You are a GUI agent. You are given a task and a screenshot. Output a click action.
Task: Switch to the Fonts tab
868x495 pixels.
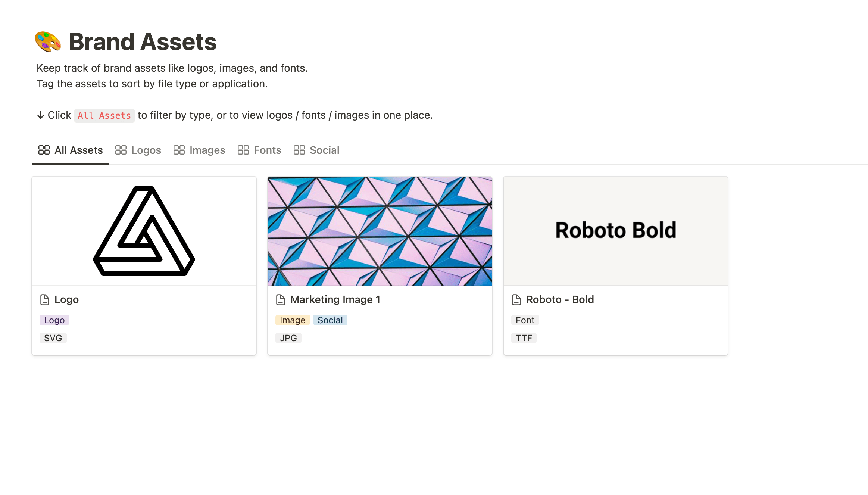point(267,150)
